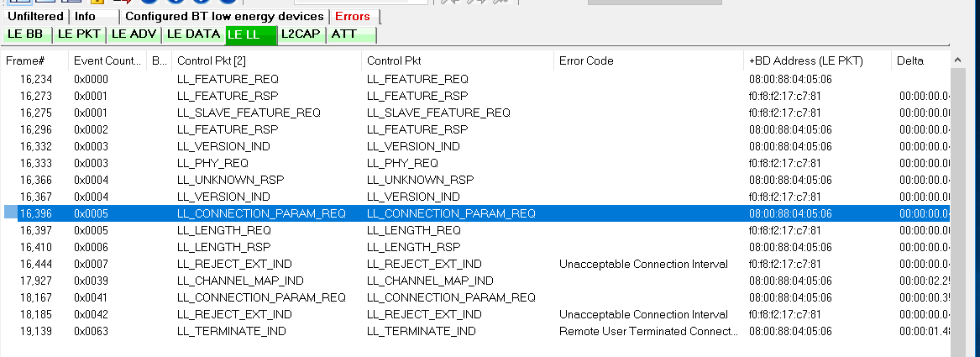Select the LE ADV tab
Screen dimensions: 980x357
click(x=132, y=34)
